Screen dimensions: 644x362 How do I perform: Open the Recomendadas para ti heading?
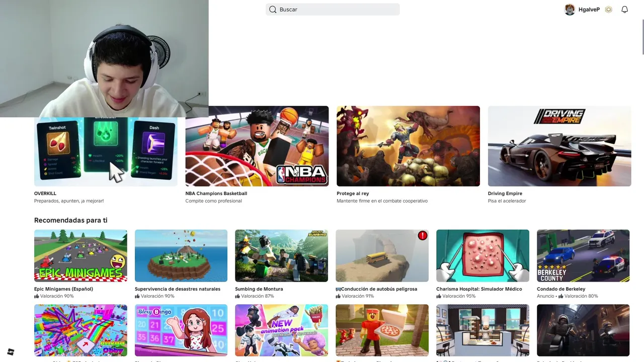(x=70, y=220)
